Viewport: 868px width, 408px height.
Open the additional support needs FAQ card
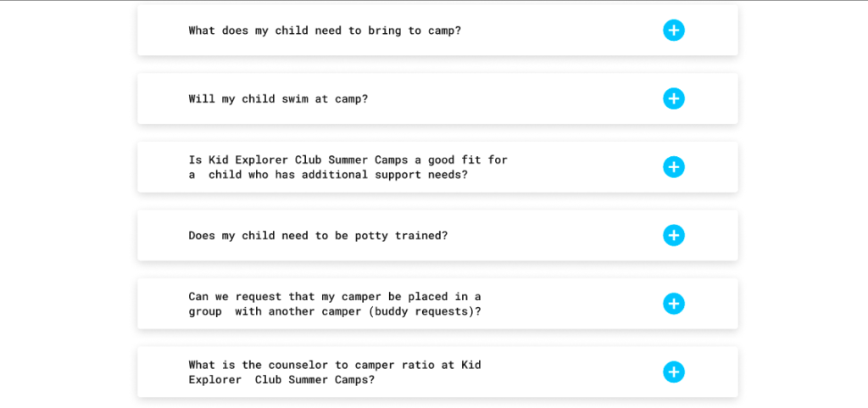point(576,167)
